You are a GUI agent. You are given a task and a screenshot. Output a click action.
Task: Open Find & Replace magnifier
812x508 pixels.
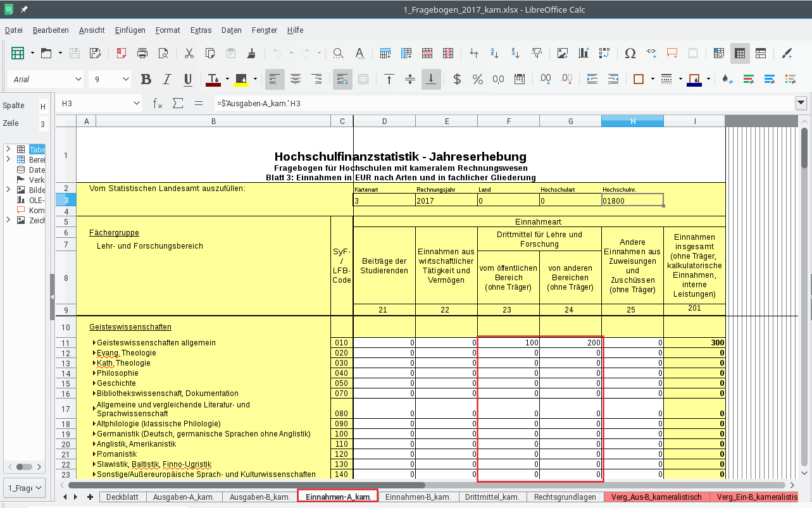click(x=339, y=53)
